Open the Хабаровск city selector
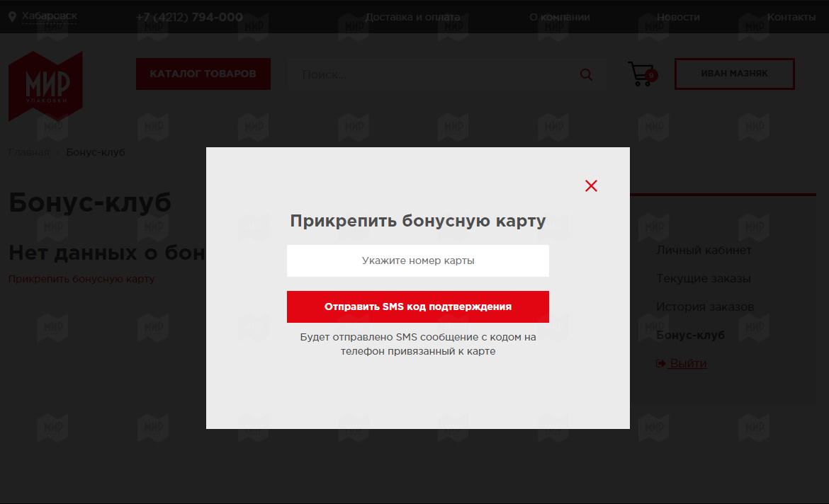 49,16
